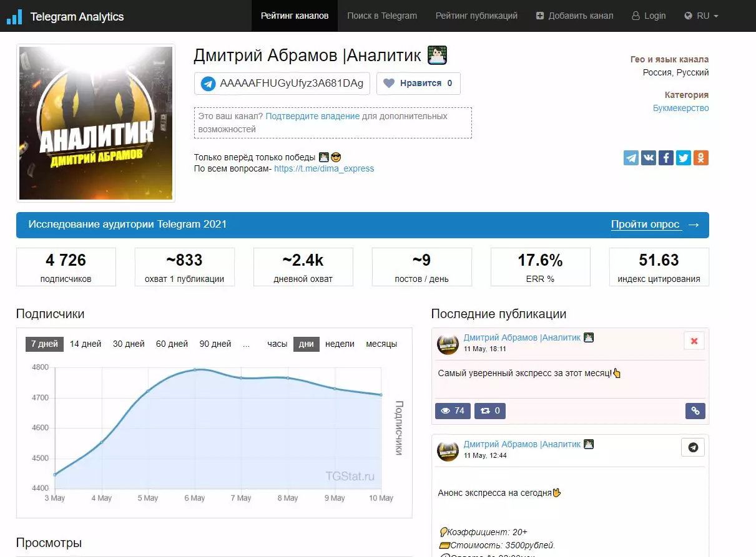Switch chart grouping to недели
This screenshot has width=756, height=557.
[340, 344]
